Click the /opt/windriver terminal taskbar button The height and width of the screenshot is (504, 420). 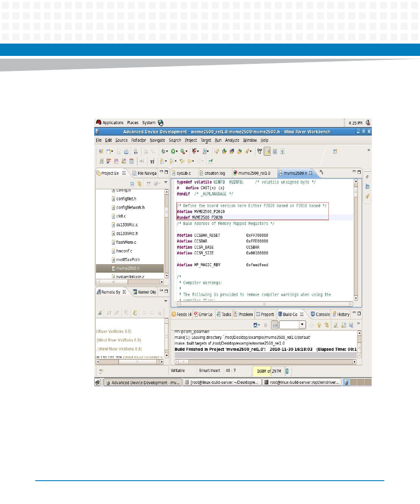pos(302,383)
